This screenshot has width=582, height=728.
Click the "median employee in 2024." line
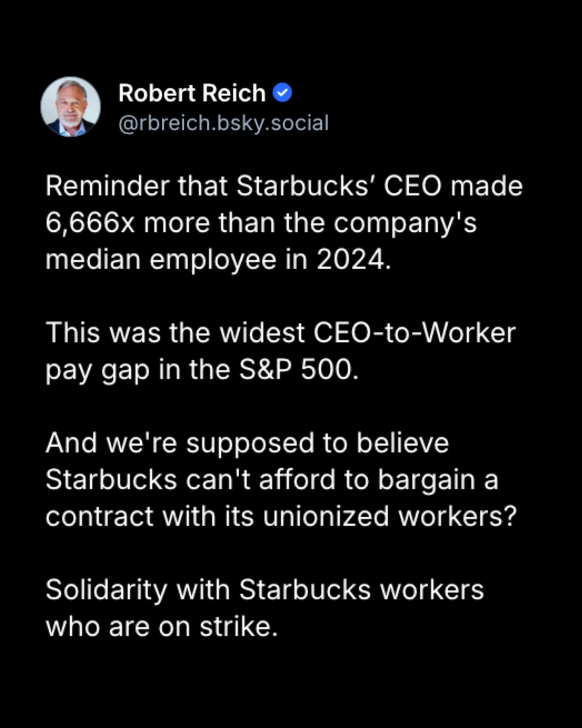(x=218, y=259)
